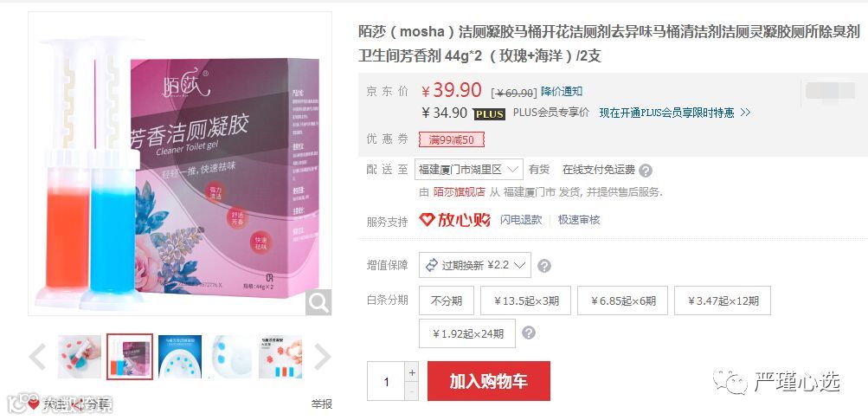Image resolution: width=868 pixels, height=420 pixels.
Task: Select the blue toilet gel thumbnail
Action: [180, 356]
